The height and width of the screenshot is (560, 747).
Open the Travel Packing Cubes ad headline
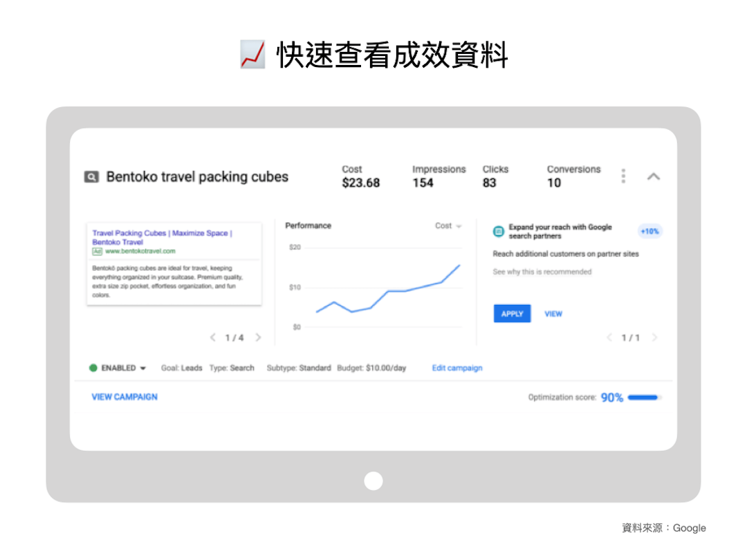click(162, 238)
